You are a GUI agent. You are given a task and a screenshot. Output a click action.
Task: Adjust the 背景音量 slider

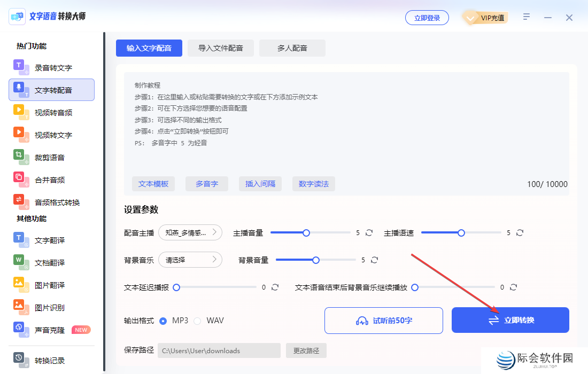coord(315,260)
